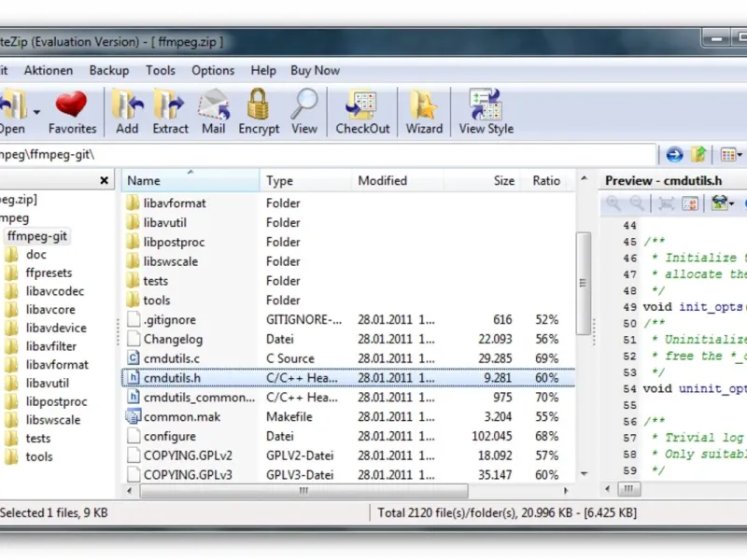Click the preview picture options icon
Screen dimensions: 747x560
click(719, 203)
